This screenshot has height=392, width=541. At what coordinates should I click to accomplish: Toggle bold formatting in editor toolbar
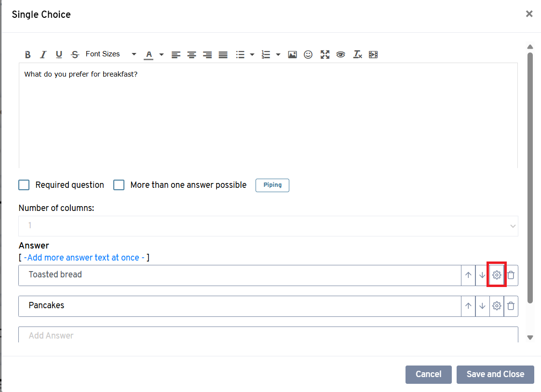28,54
